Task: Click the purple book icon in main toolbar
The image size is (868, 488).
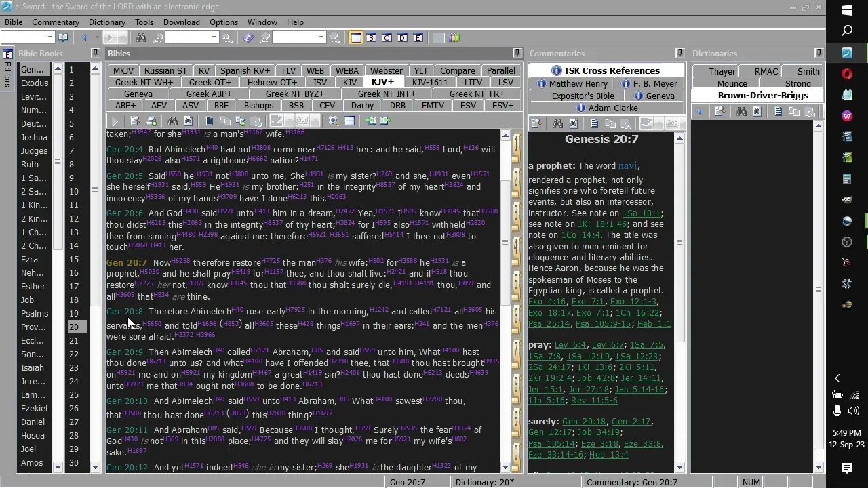Action: click(249, 38)
